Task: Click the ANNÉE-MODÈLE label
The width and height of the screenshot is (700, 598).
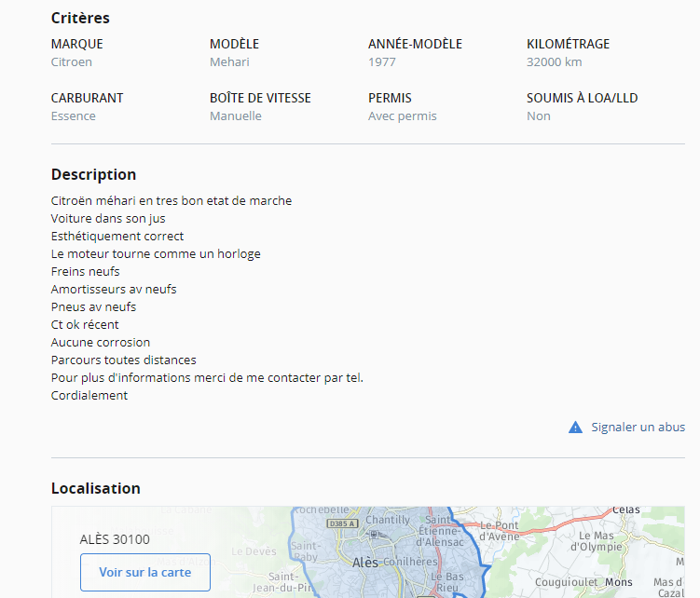Action: 415,44
